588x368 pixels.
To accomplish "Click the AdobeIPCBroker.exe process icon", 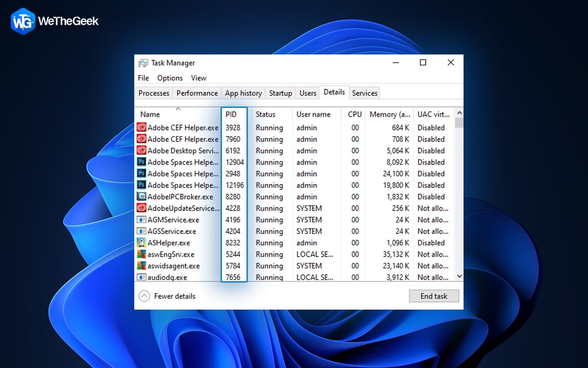I will point(141,197).
